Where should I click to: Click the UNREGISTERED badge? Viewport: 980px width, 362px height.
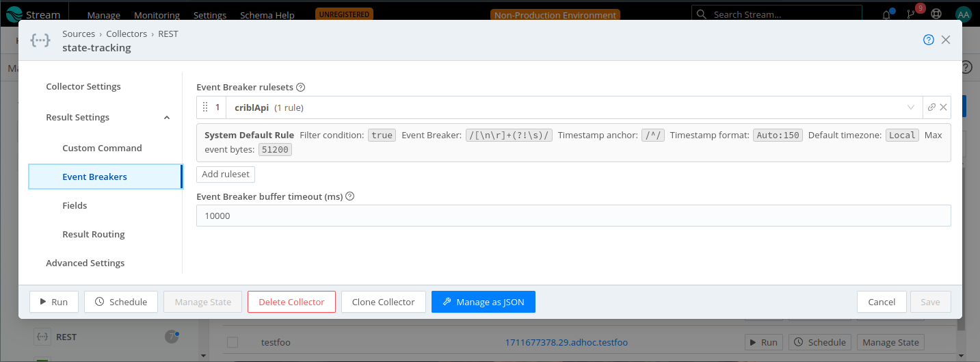345,14
